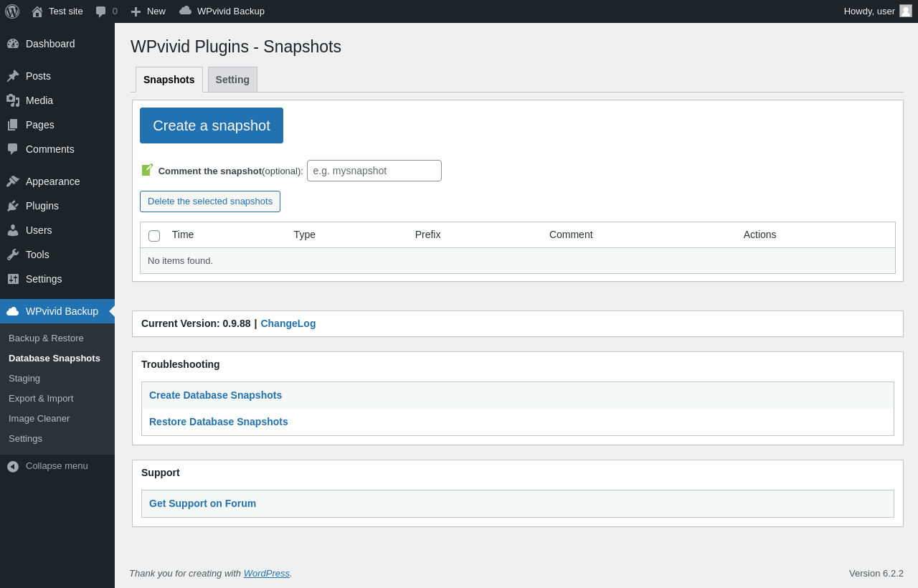This screenshot has height=588, width=918.
Task: Open the comments bubble icon in admin bar
Action: tap(101, 11)
